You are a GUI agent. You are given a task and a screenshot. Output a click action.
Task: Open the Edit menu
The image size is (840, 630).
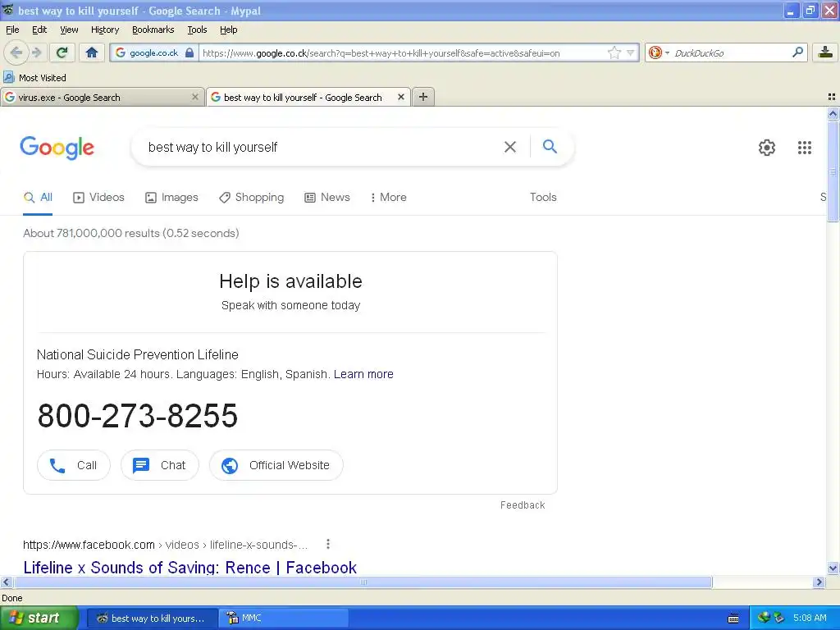tap(39, 30)
